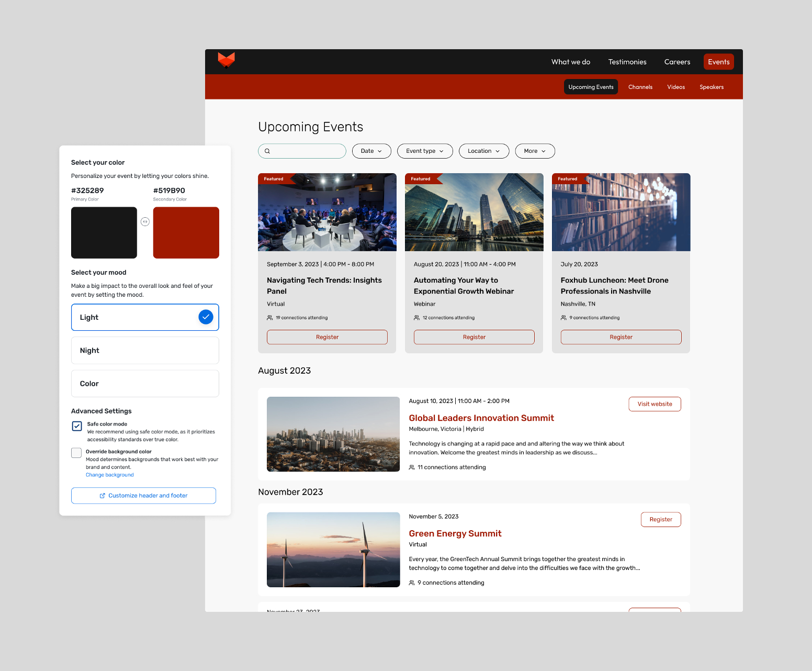
Task: Click Customize header and footer button
Action: pos(143,496)
